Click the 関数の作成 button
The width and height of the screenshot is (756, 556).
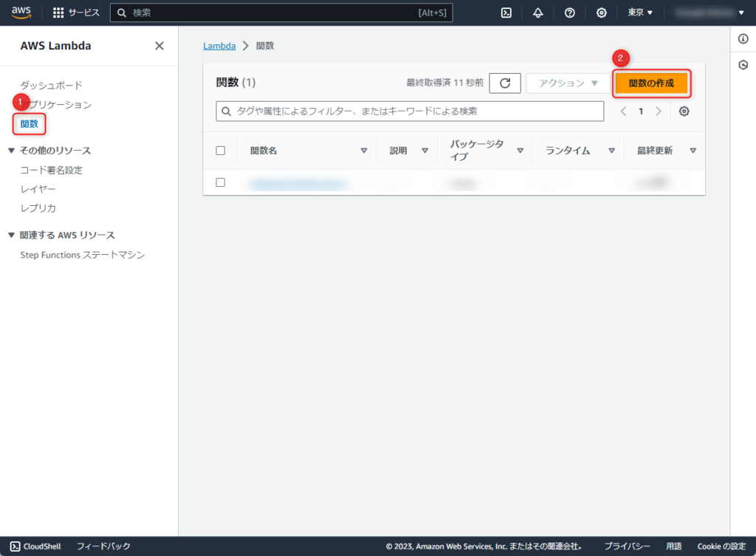pyautogui.click(x=651, y=83)
